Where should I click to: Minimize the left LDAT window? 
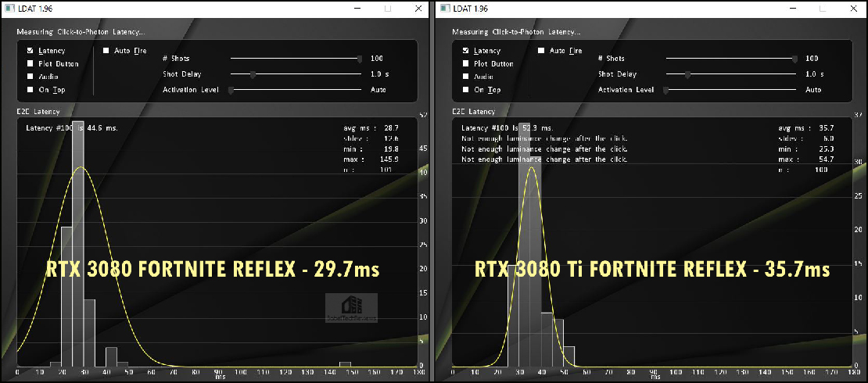click(357, 9)
